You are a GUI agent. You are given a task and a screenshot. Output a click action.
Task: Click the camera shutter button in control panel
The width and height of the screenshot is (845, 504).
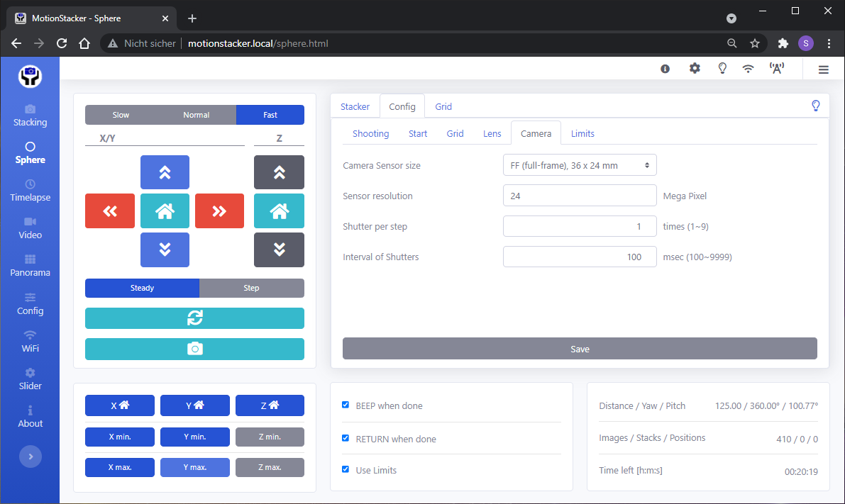[194, 349]
